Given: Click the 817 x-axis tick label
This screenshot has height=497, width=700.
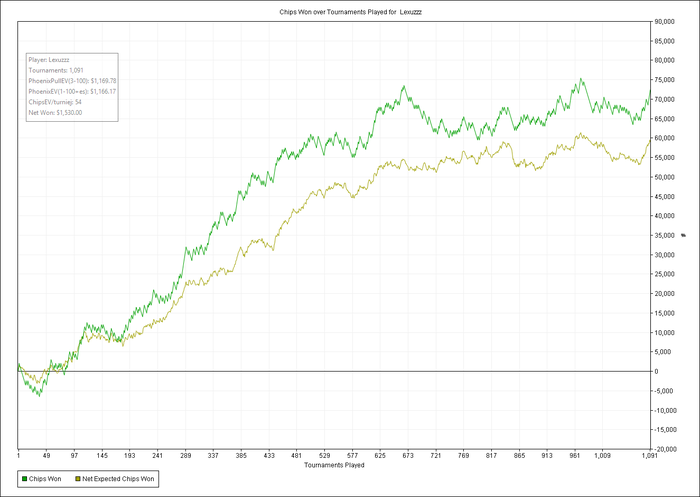Looking at the screenshot, I should [x=491, y=456].
